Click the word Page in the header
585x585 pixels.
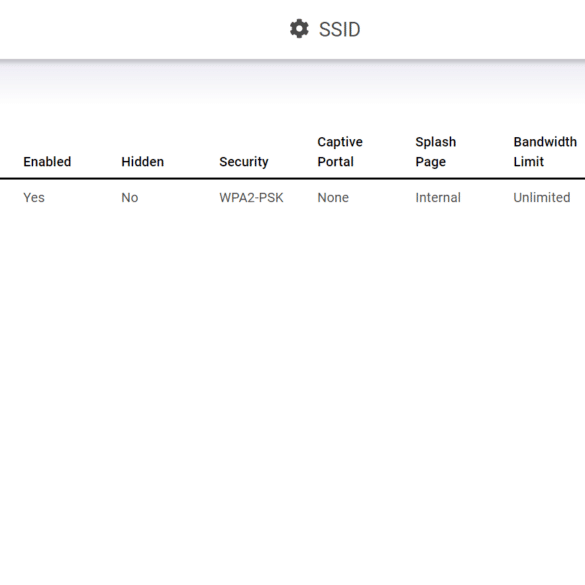point(431,162)
